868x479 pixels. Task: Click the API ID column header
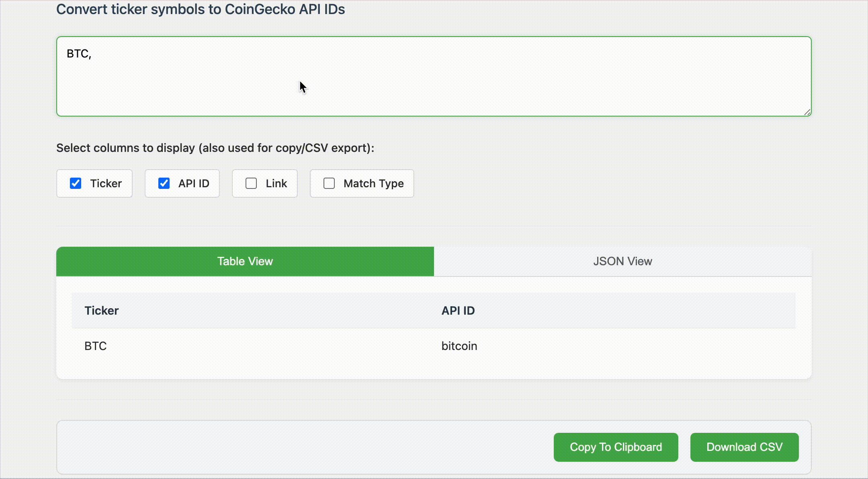coord(458,310)
